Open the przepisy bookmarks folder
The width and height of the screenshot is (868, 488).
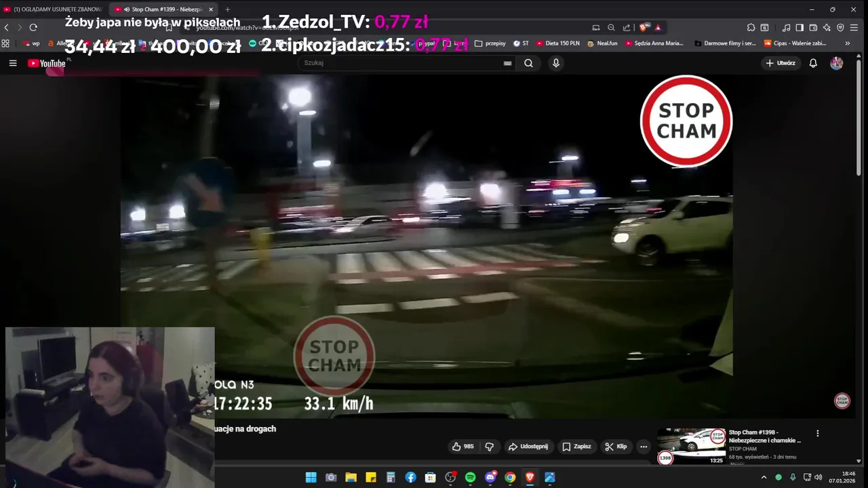[x=490, y=43]
